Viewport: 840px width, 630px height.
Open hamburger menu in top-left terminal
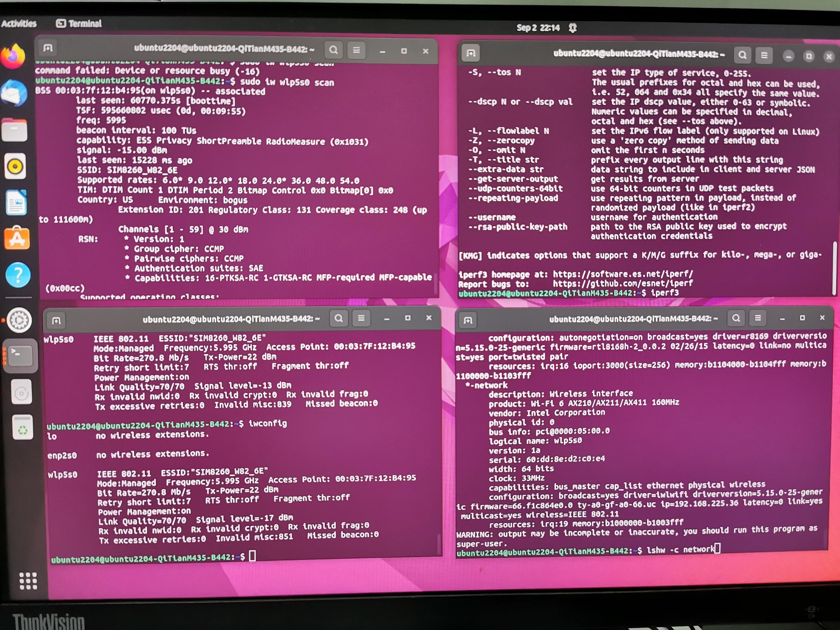356,50
